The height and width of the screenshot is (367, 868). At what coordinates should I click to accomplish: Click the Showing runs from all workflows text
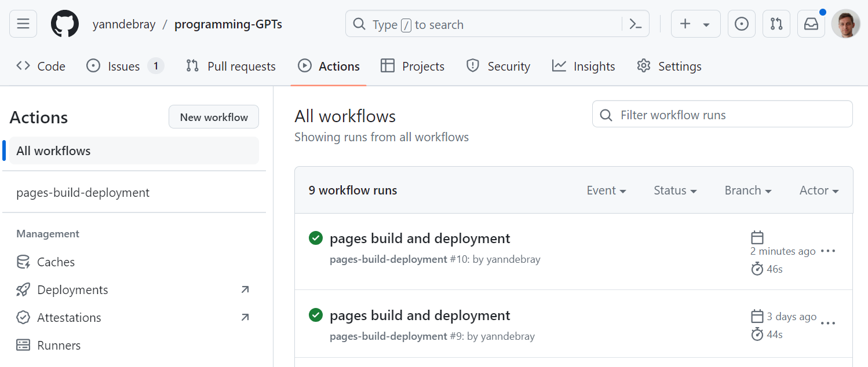[382, 137]
